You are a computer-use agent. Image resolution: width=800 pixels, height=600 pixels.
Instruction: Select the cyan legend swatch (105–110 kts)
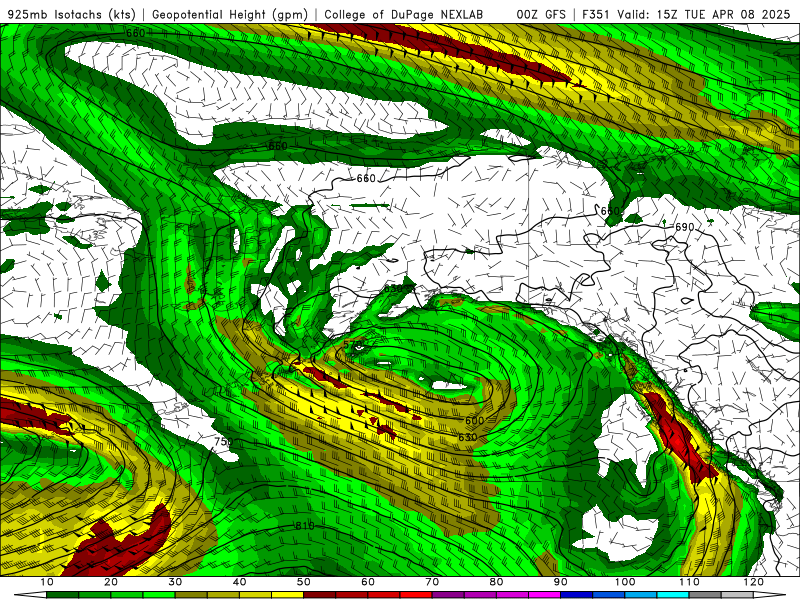tap(673, 595)
